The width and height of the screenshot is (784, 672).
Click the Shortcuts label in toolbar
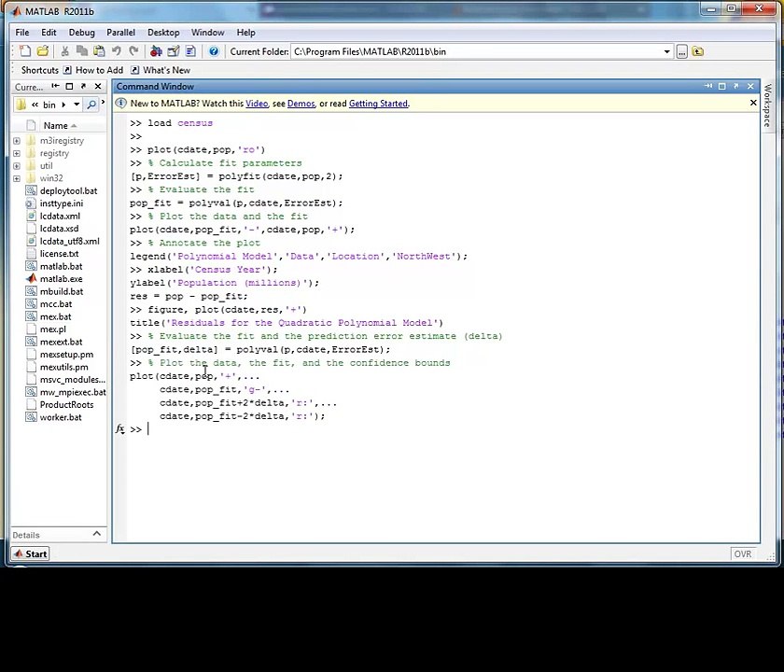[x=39, y=70]
